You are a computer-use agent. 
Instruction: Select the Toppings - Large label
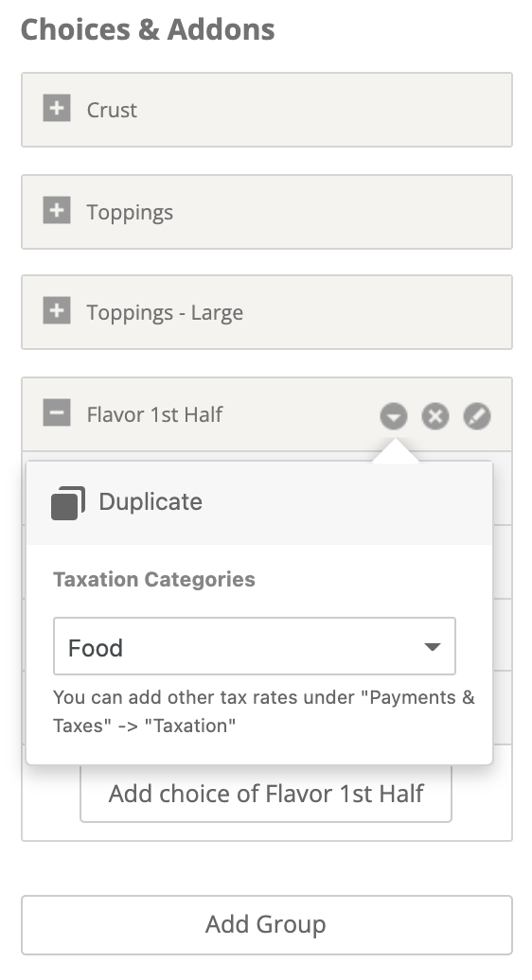pos(165,312)
